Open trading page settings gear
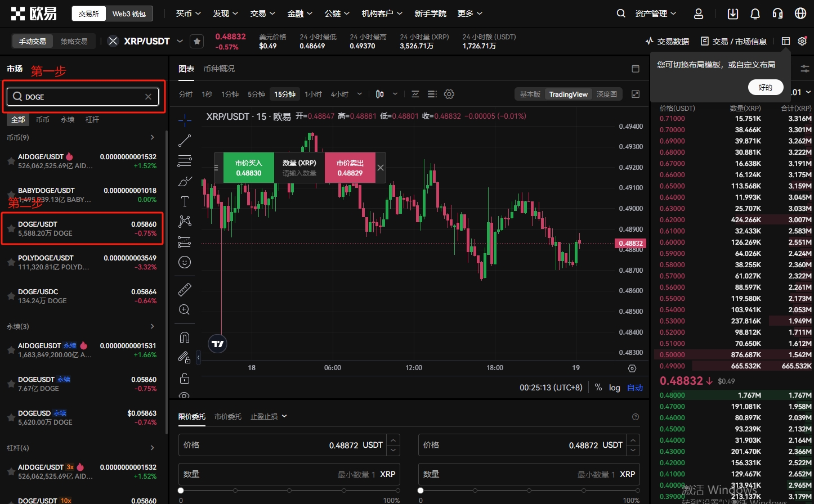This screenshot has width=814, height=504. point(803,41)
